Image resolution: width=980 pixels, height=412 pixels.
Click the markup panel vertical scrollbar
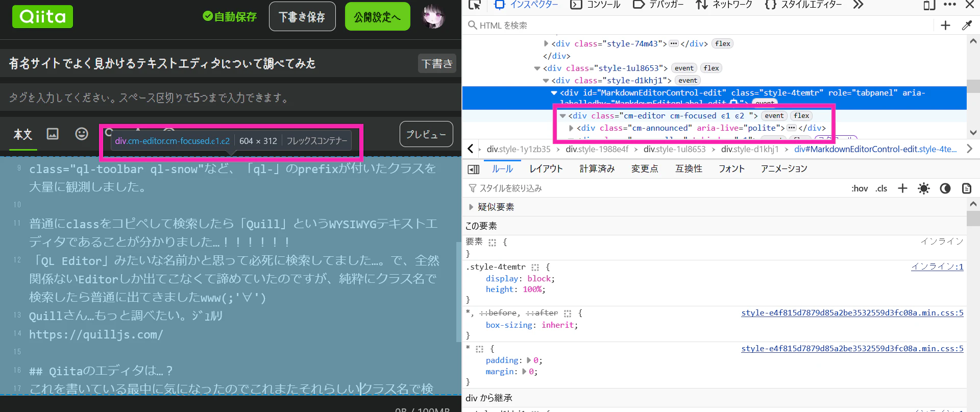click(973, 87)
